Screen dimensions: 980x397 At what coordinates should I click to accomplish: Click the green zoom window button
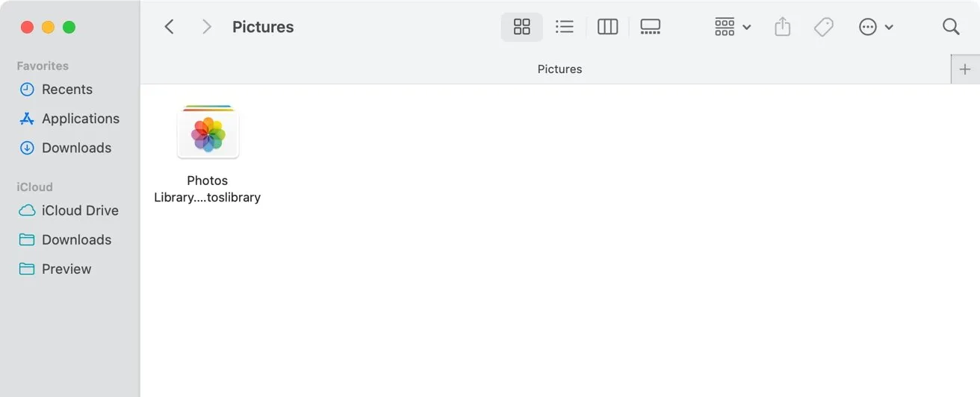[69, 27]
